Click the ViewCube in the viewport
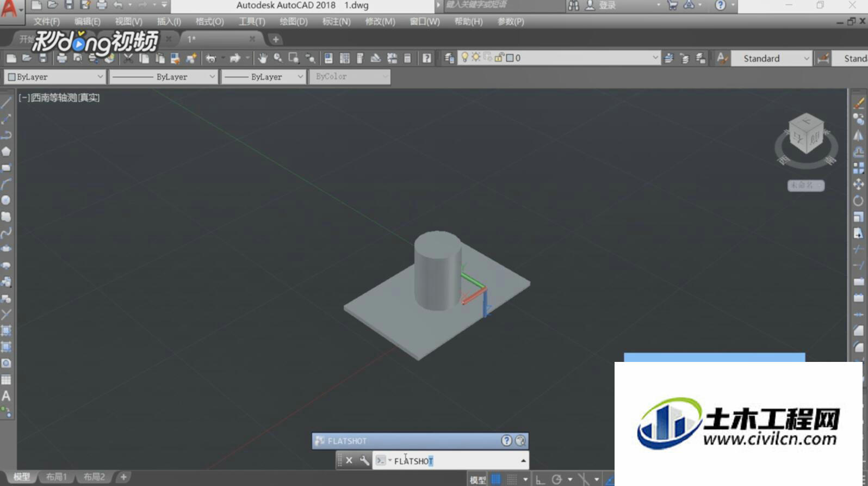This screenshot has width=868, height=486. [806, 134]
